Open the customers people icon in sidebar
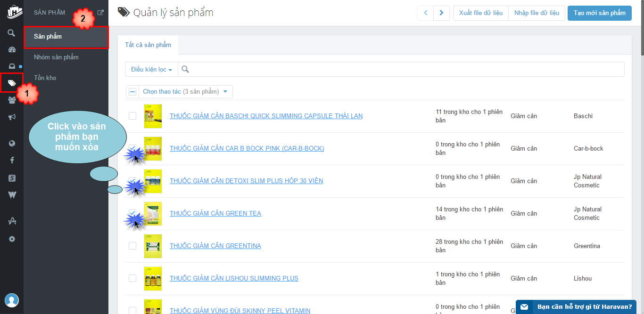644x314 pixels. (12, 100)
